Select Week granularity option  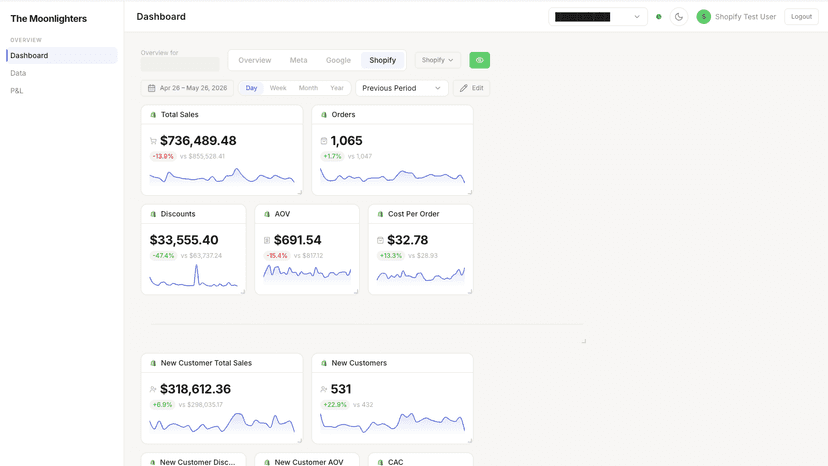tap(278, 88)
